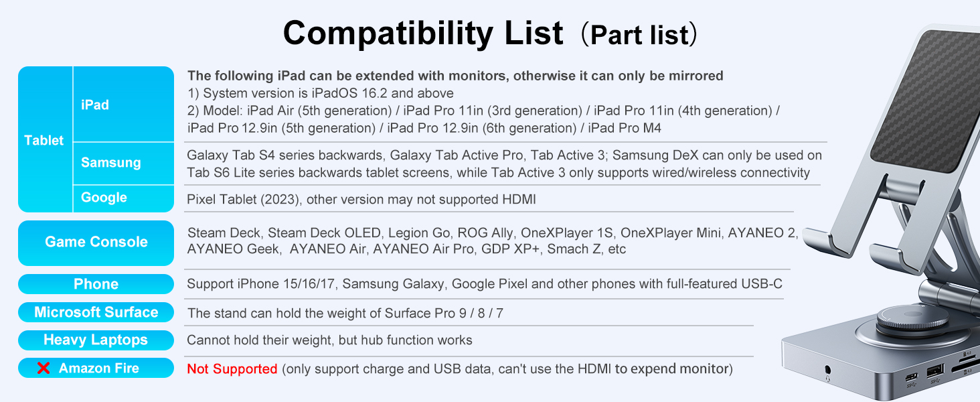
Task: Click the Heavy Laptops category button
Action: pos(96,340)
